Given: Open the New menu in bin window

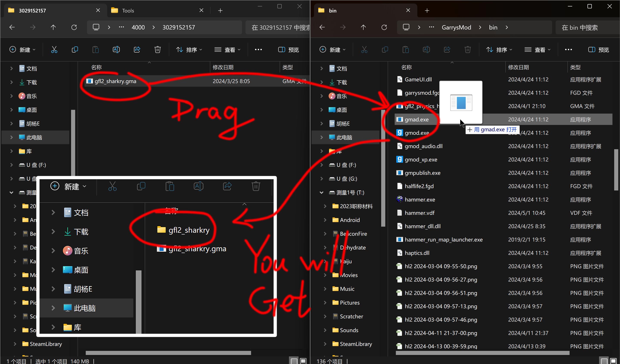Looking at the screenshot, I should coord(332,50).
